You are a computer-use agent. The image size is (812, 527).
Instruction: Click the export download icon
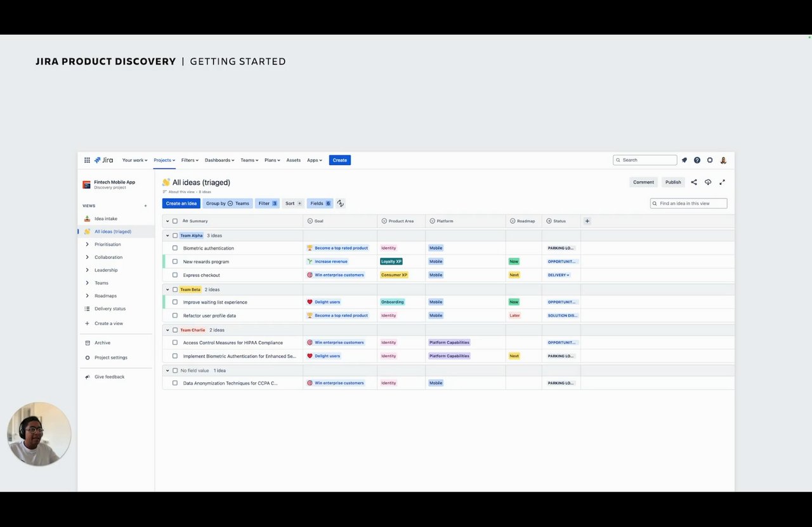pyautogui.click(x=708, y=182)
